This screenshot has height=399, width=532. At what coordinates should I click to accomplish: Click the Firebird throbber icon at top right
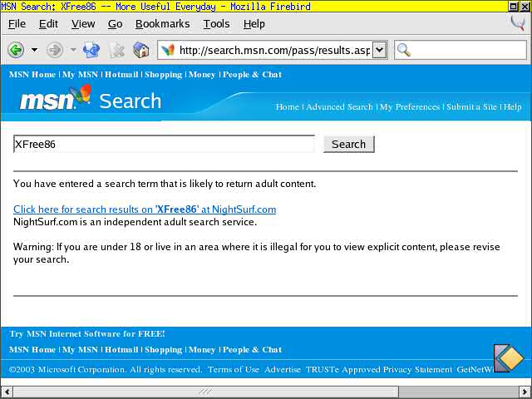coord(519,23)
